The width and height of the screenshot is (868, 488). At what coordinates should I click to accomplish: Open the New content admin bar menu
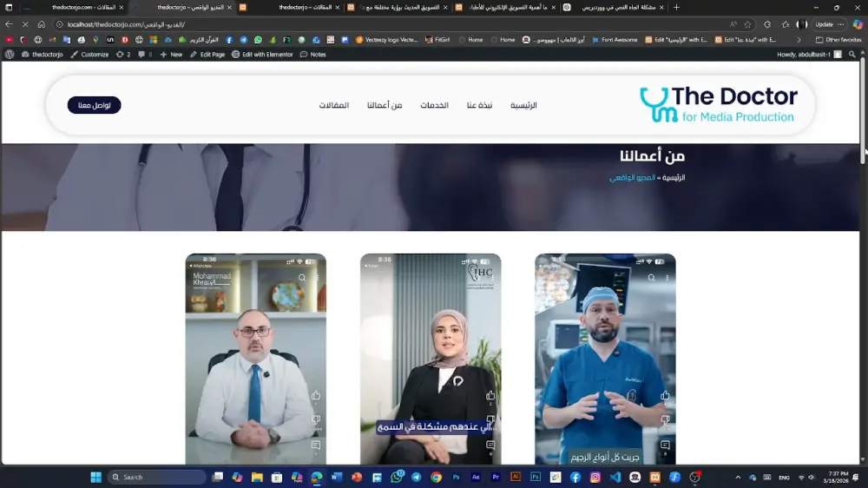[x=171, y=55]
